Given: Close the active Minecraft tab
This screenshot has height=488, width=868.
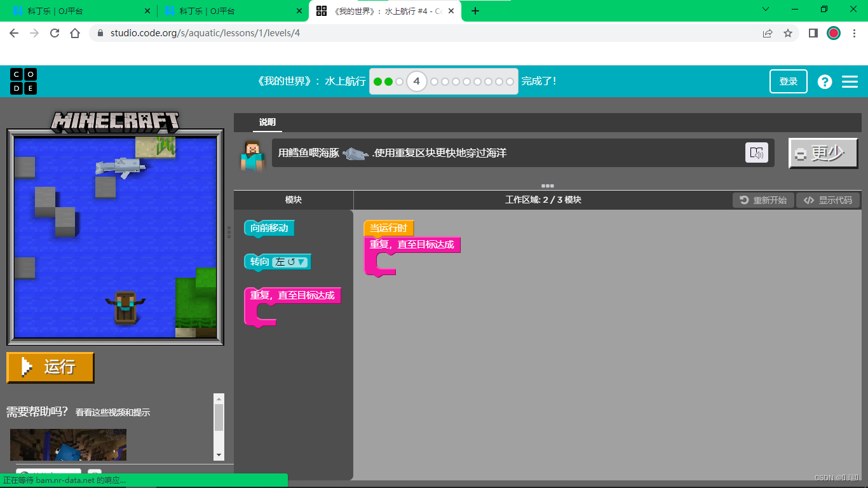Looking at the screenshot, I should tap(451, 11).
